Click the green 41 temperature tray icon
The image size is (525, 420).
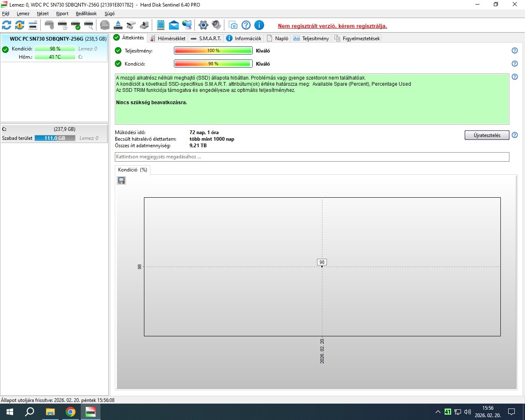coord(448,412)
